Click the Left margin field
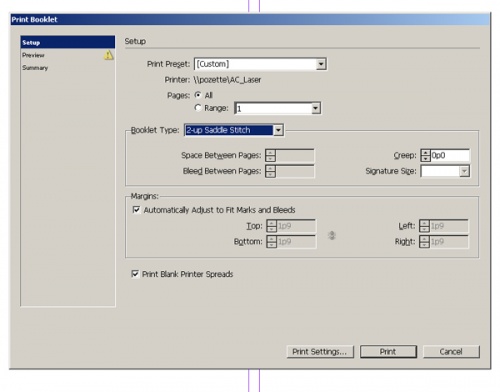Viewport: 500px width, 392px height. click(449, 226)
